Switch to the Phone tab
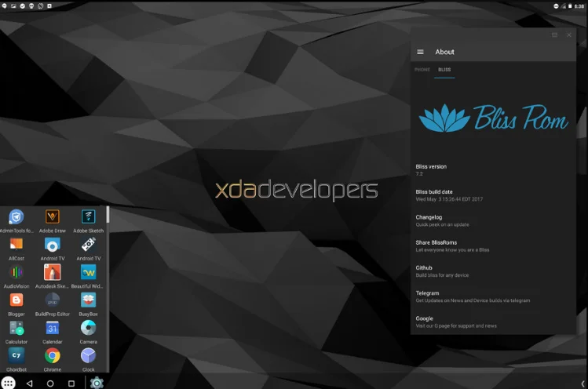 [x=422, y=70]
